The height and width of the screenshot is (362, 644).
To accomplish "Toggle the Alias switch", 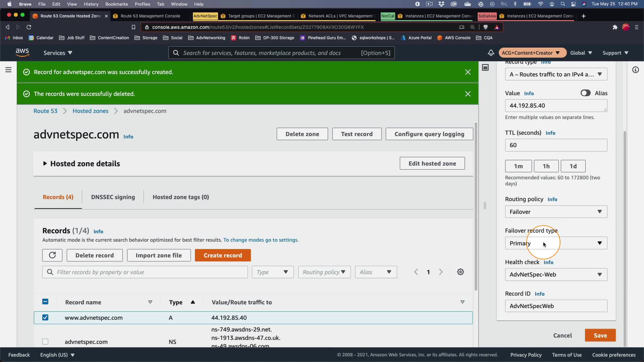I will click(x=585, y=93).
